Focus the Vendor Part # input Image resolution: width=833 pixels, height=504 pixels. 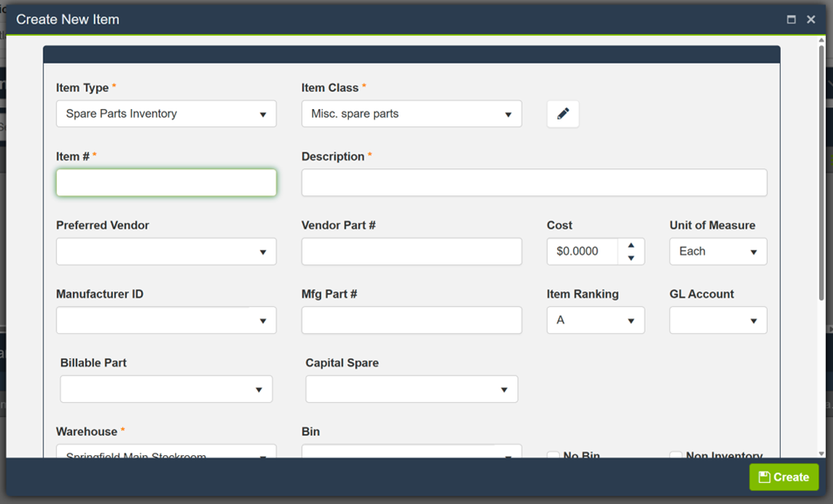[411, 252]
